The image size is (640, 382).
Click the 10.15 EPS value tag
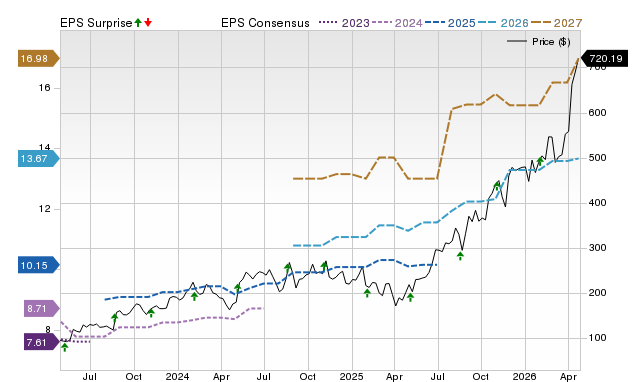(38, 265)
